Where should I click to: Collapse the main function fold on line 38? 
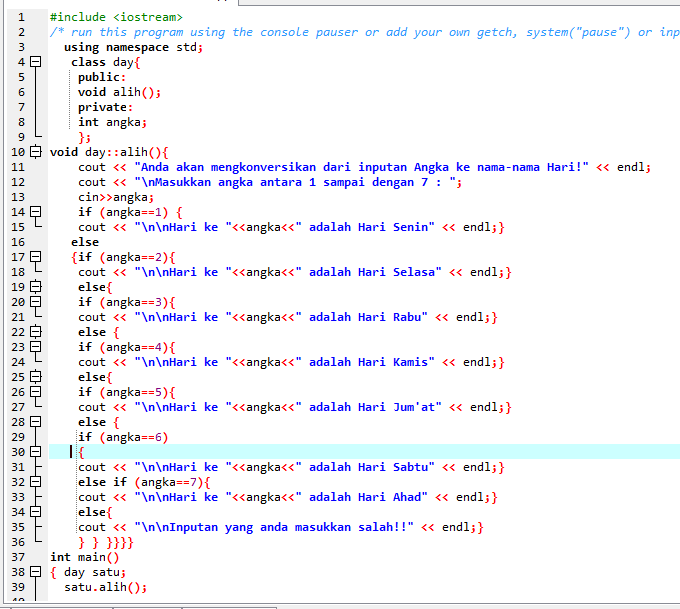(36, 572)
